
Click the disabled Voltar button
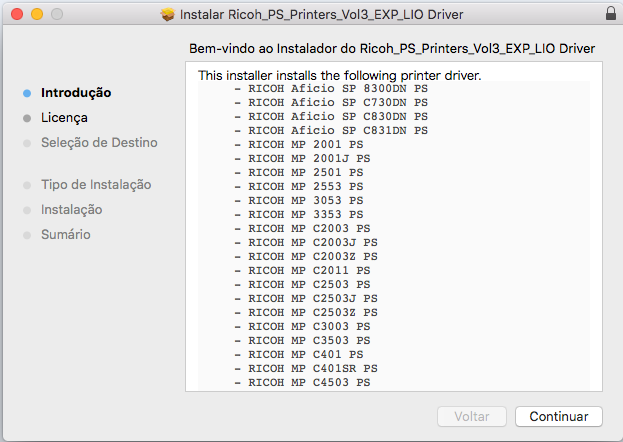pyautogui.click(x=472, y=416)
